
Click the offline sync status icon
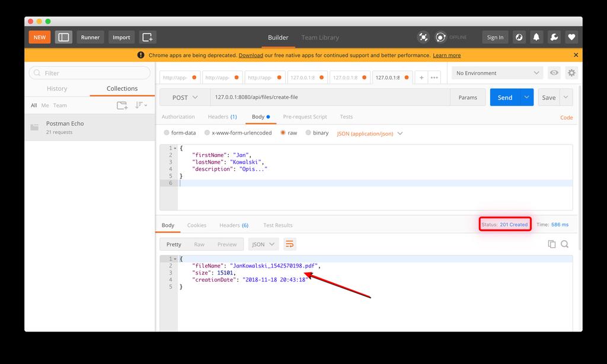pos(440,37)
